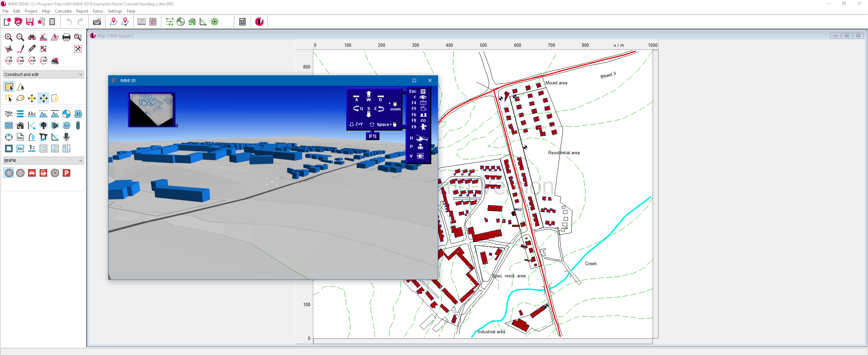Open the calculator grid icon in toolbar
Viewport: 868px width, 355px height.
(242, 22)
